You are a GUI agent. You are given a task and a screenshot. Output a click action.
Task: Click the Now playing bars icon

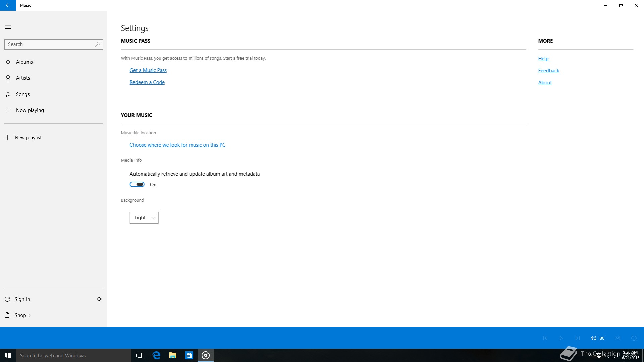tap(8, 110)
